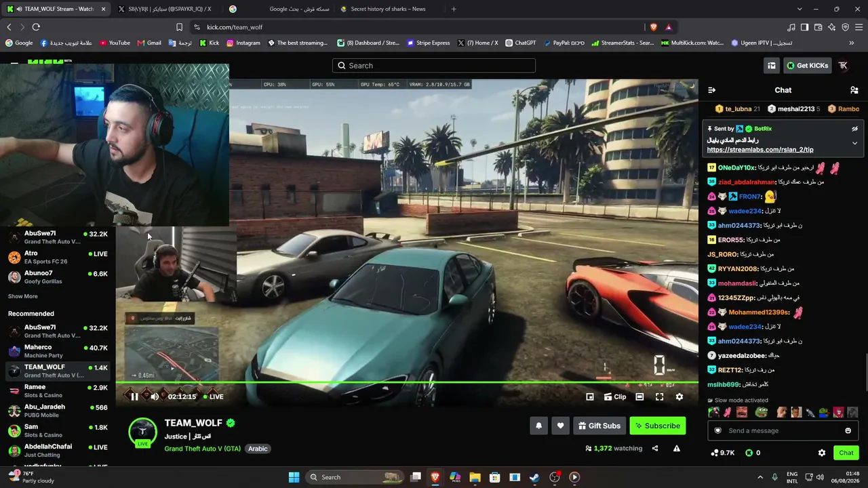
Task: Open the YouTube bookmark
Action: (x=115, y=43)
